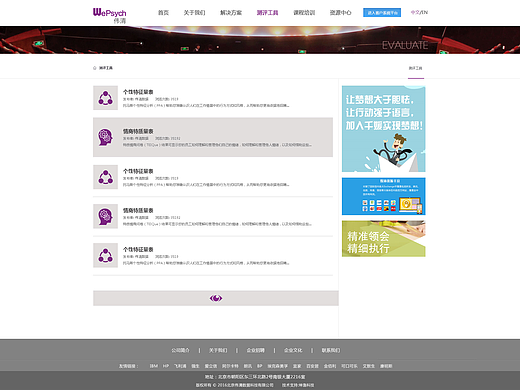Click the home icon in the breadcrumb
This screenshot has height=390, width=520.
coord(95,68)
